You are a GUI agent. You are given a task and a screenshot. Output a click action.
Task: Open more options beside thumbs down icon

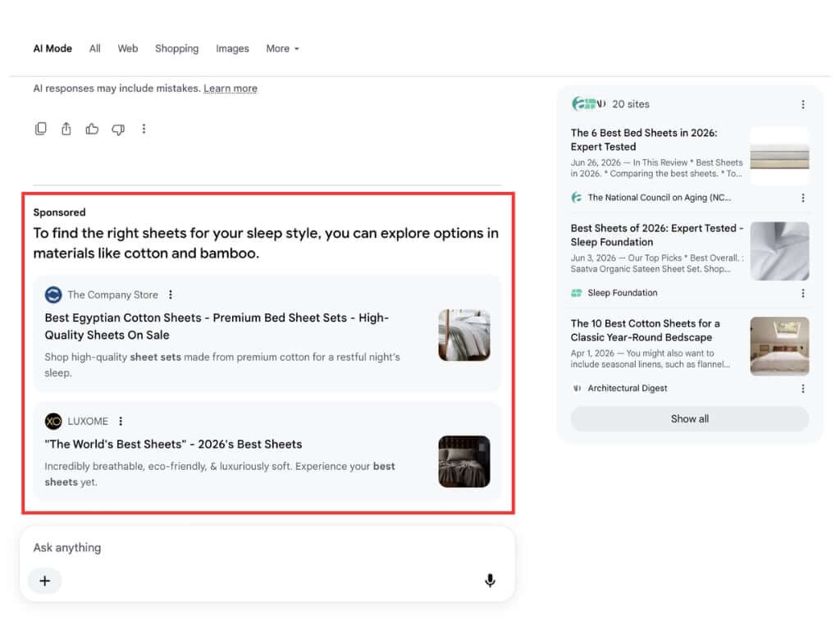click(x=144, y=129)
